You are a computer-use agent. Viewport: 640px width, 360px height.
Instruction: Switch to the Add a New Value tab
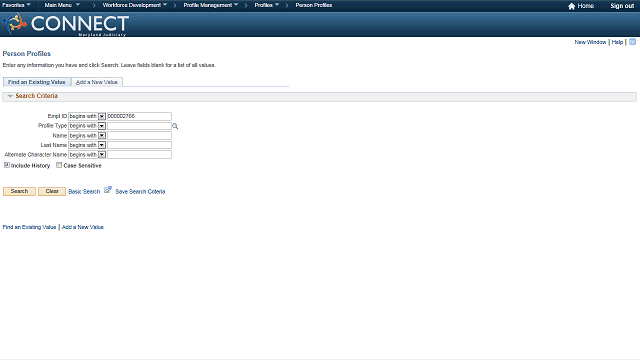97,82
